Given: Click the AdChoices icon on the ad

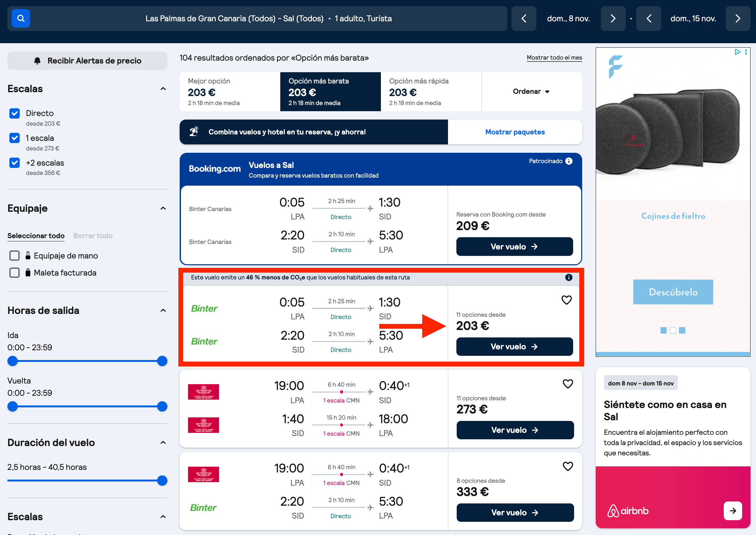Looking at the screenshot, I should pos(738,52).
